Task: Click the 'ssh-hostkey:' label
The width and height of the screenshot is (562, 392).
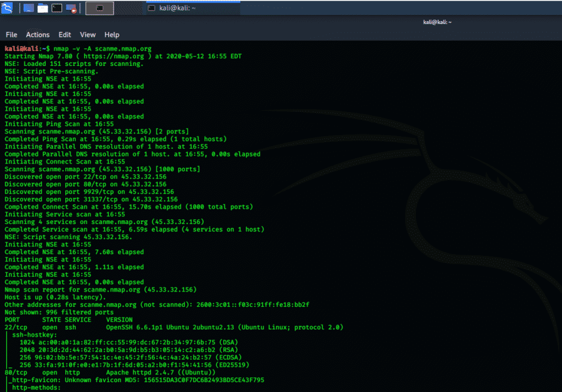Action: tap(35, 335)
